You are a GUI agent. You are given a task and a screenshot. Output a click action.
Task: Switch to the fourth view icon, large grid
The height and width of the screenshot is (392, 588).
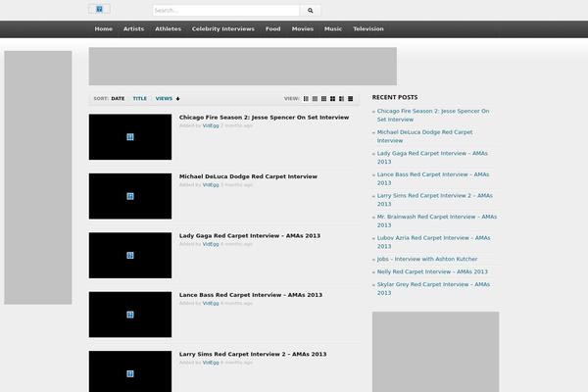[x=332, y=99]
